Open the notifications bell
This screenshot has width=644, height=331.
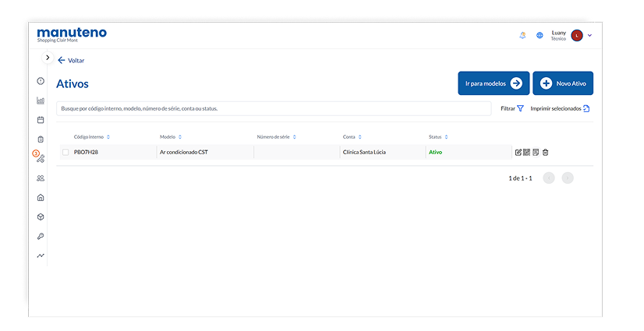click(x=522, y=35)
